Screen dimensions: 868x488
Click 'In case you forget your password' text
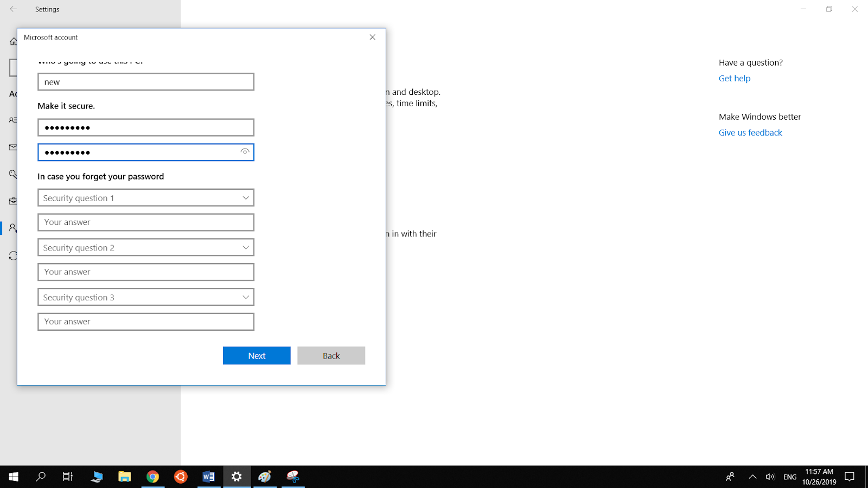coord(100,176)
